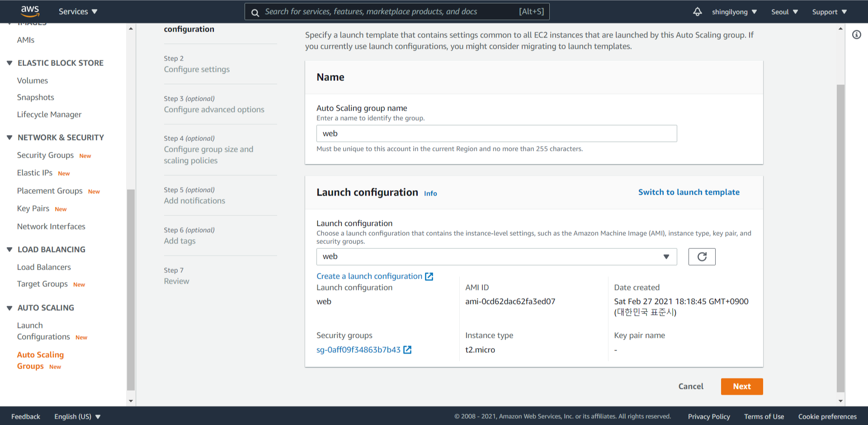Open the Support menu
Image resolution: width=868 pixels, height=425 pixels.
pos(829,12)
